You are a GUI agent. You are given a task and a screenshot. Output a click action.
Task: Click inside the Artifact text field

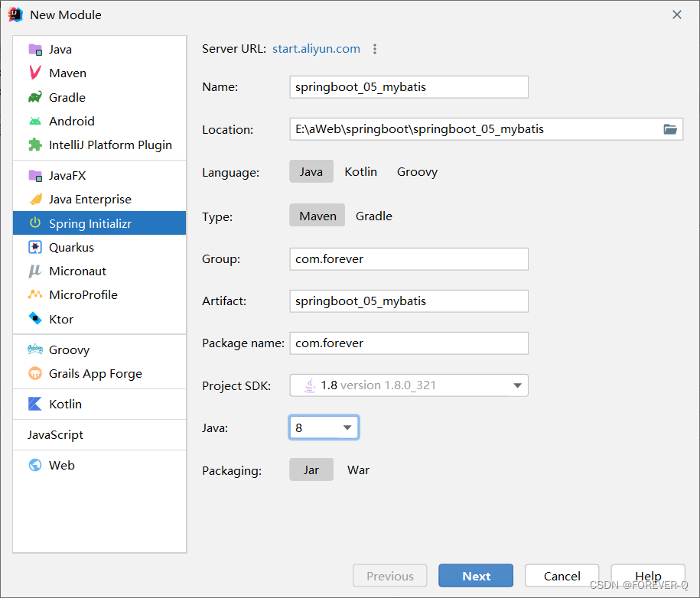(409, 301)
